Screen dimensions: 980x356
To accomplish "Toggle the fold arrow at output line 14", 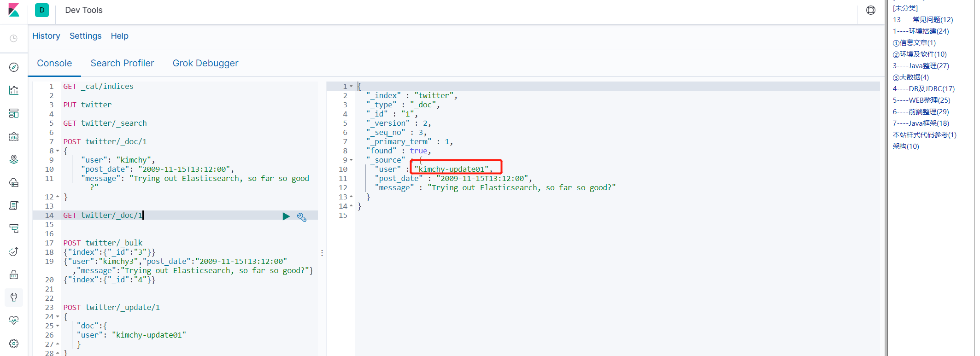I will coord(351,206).
